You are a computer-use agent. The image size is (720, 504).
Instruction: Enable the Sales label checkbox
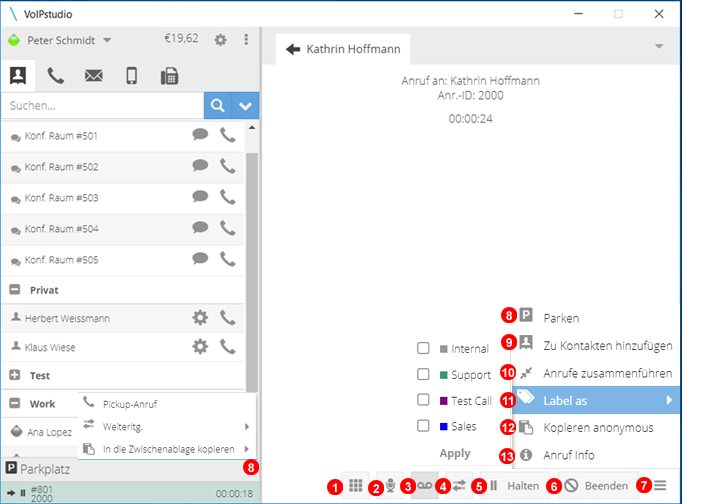point(423,426)
